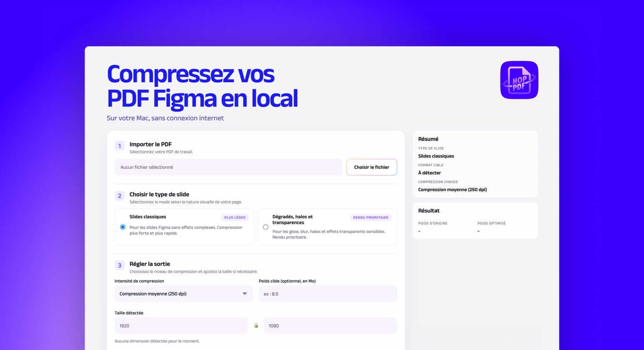This screenshot has height=350, width=644.
Task: Click Slides classiques value in Résumé
Action: pyautogui.click(x=436, y=156)
